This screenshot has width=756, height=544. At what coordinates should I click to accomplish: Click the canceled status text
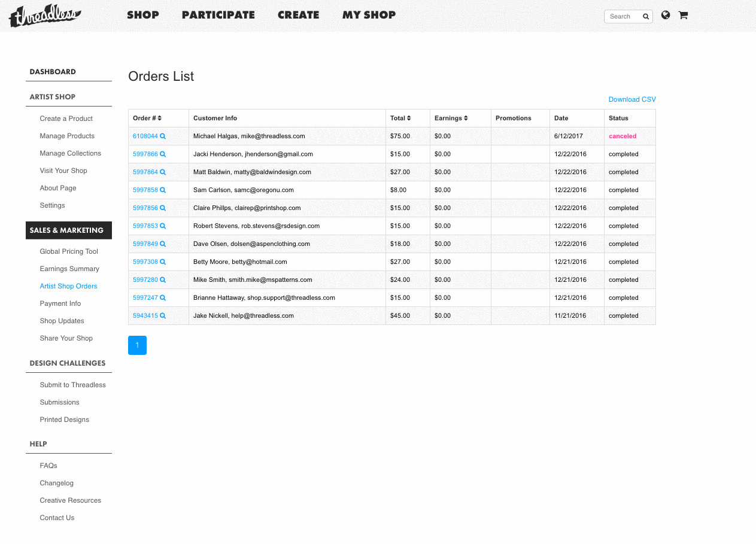click(623, 136)
